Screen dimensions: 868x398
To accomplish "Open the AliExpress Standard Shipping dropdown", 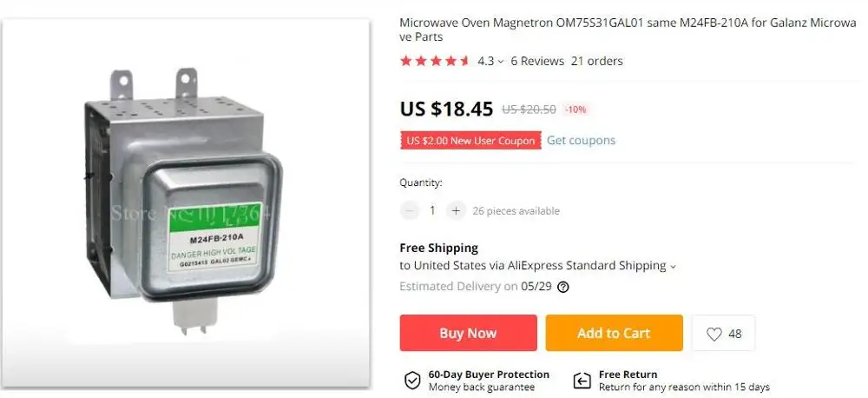I will tap(673, 267).
